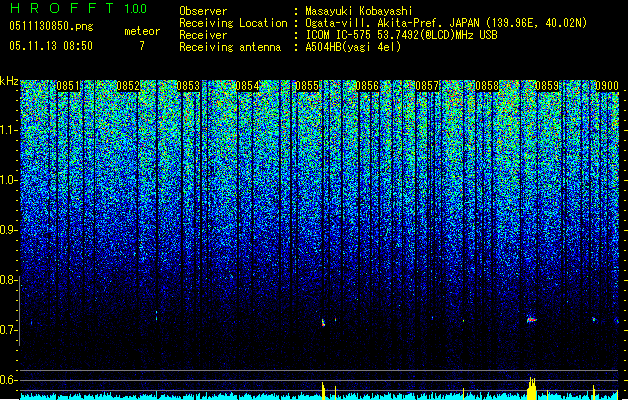
Task: Click the antenna A504HB(yagi 4el) text
Action: point(353,47)
